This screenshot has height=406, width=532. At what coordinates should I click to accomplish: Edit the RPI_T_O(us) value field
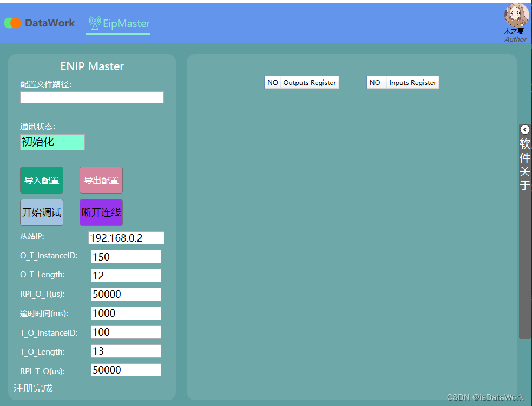pos(126,370)
